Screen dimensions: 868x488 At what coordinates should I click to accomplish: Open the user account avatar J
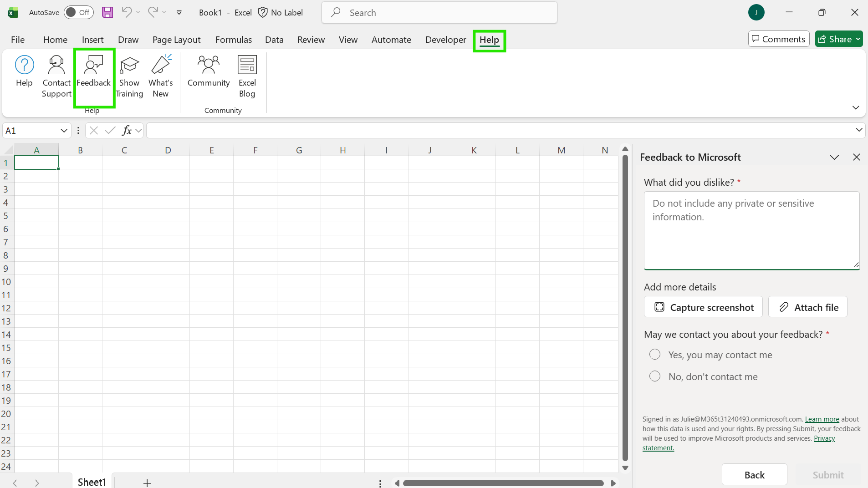(756, 12)
